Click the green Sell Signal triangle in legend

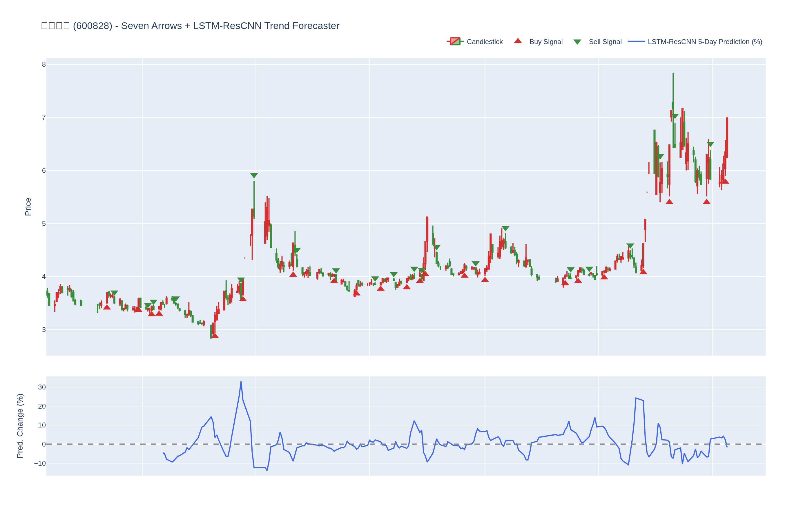pyautogui.click(x=577, y=42)
